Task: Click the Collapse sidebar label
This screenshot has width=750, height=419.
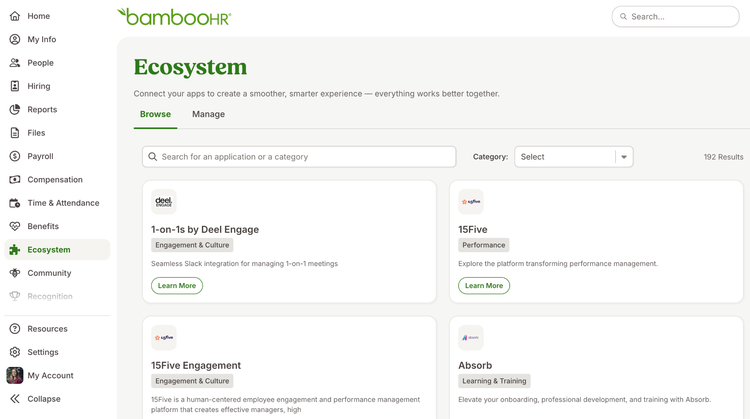Action: click(44, 399)
